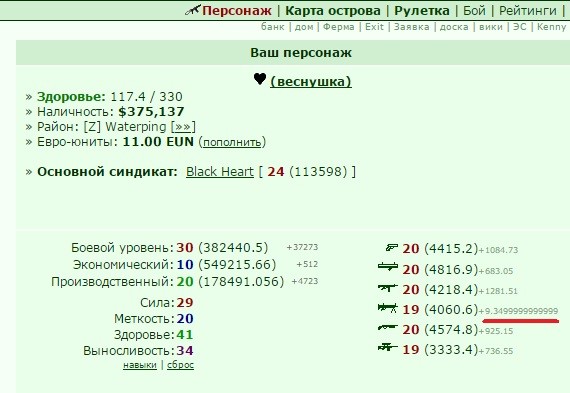Click the grenade launcher skill icon
The image size is (570, 393).
(388, 266)
